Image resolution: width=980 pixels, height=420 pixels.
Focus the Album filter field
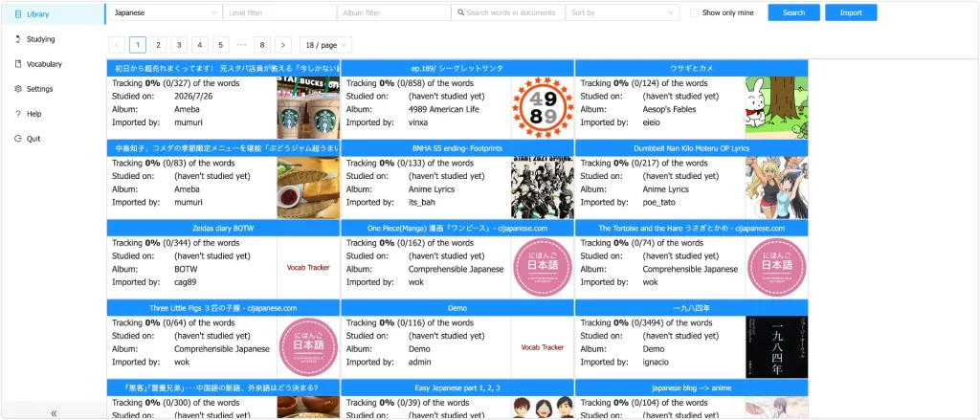[393, 12]
